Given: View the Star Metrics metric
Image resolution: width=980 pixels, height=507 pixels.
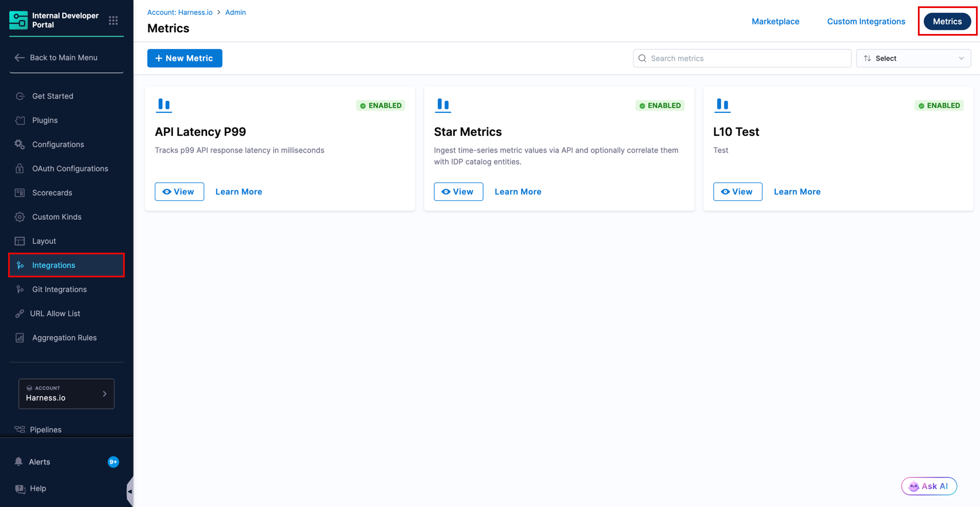Looking at the screenshot, I should click(x=458, y=192).
